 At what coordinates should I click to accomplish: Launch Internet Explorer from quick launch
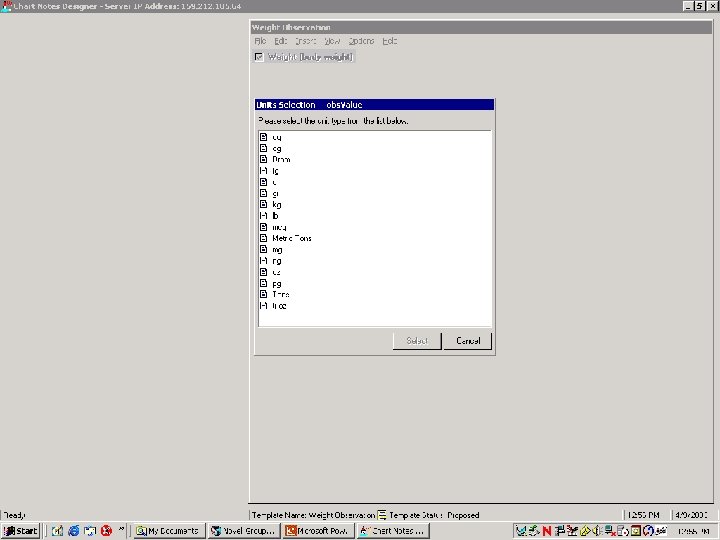[x=73, y=531]
